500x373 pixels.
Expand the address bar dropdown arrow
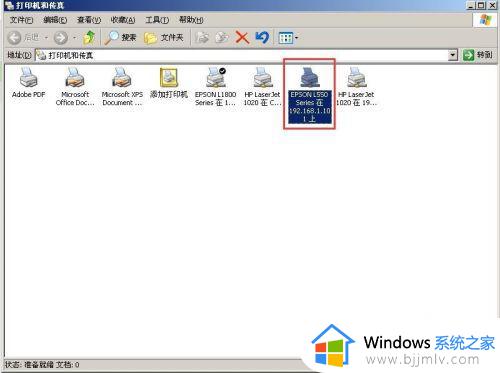[453, 55]
